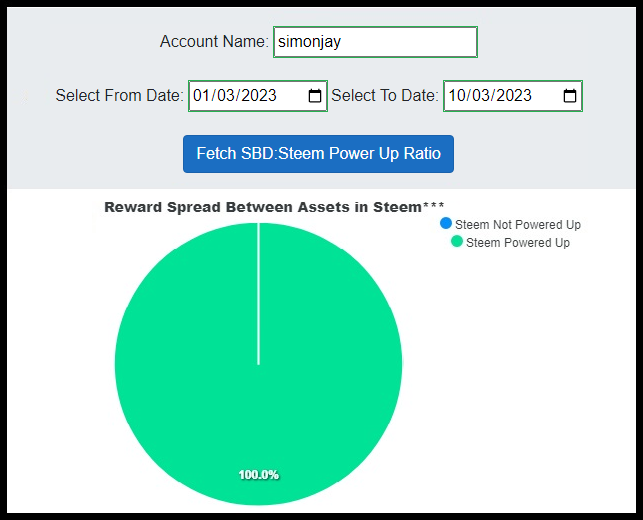Click the Select To Date: label
Viewport: 643px width, 520px height.
tap(385, 96)
